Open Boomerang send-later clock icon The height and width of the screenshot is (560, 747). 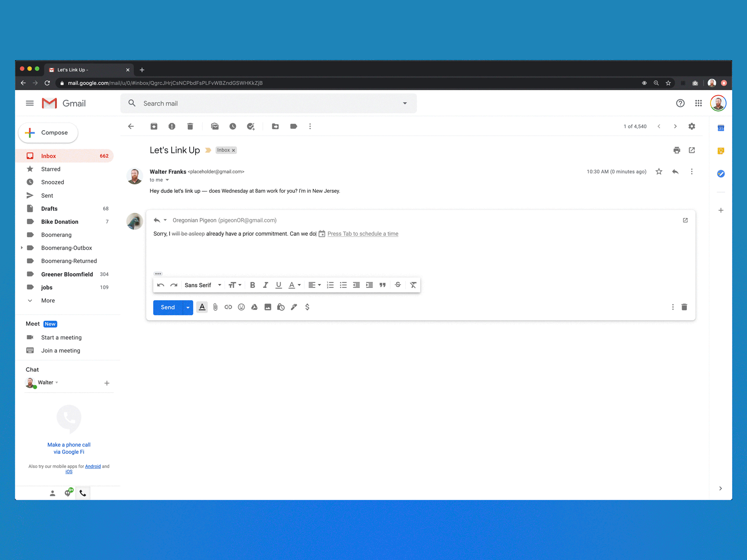click(281, 307)
